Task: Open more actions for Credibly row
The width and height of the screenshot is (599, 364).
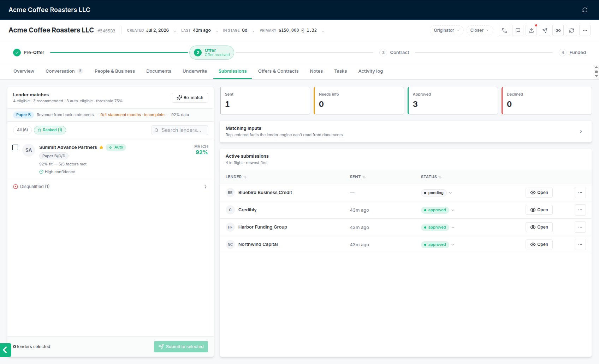Action: (580, 210)
